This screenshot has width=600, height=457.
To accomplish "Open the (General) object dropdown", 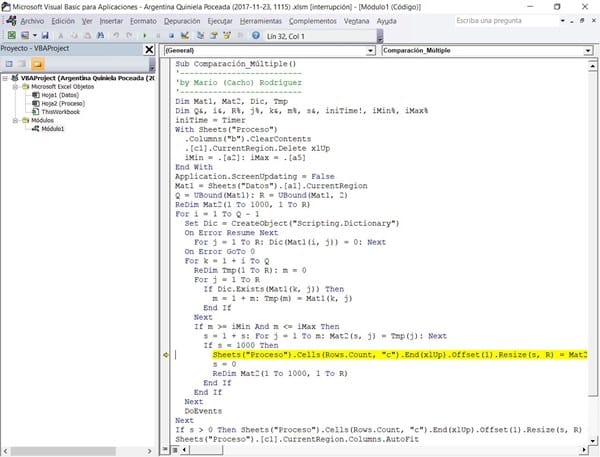I will [370, 50].
